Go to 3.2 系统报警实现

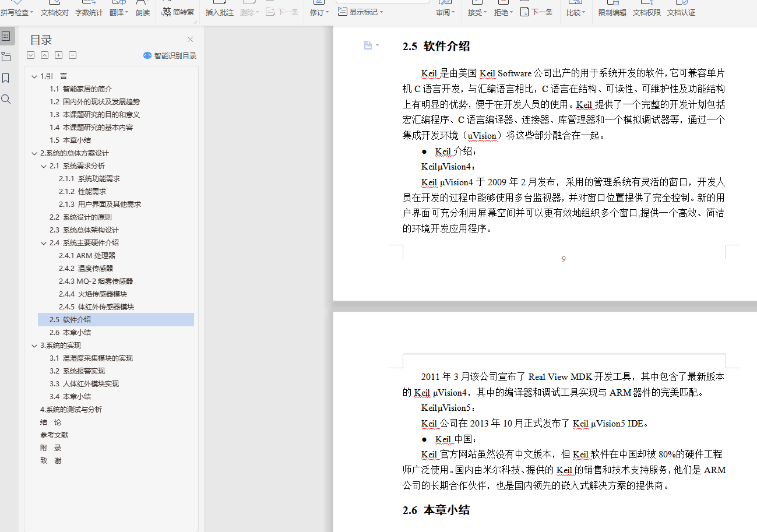coord(77,371)
